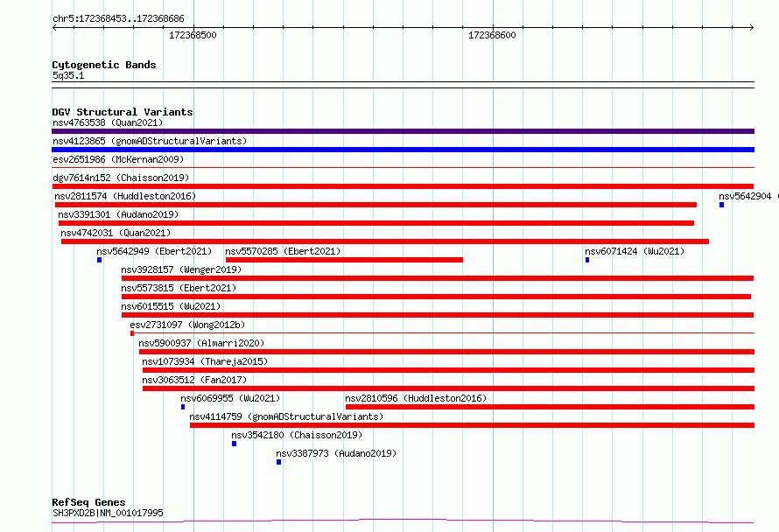
Task: Click the esv2731097 (Wong2012b) label
Action: click(x=187, y=325)
